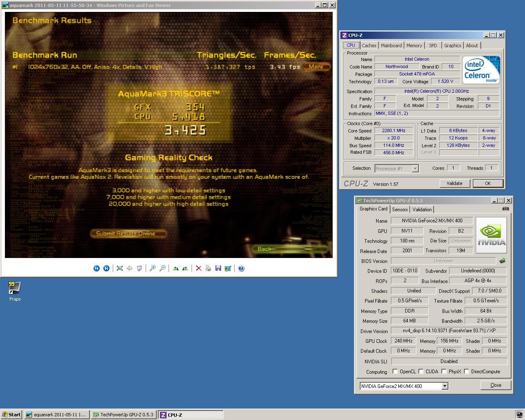The image size is (525, 420).
Task: Click the Intel Celeron logo in CPU-Z
Action: [481, 70]
